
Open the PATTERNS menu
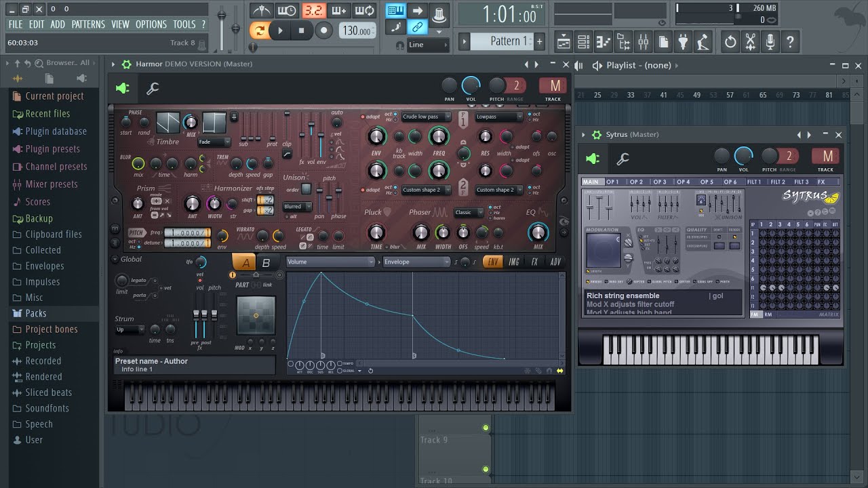[x=88, y=24]
